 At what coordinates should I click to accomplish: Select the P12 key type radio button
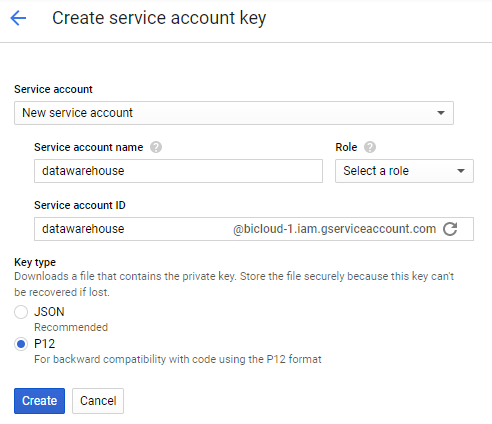click(x=21, y=344)
